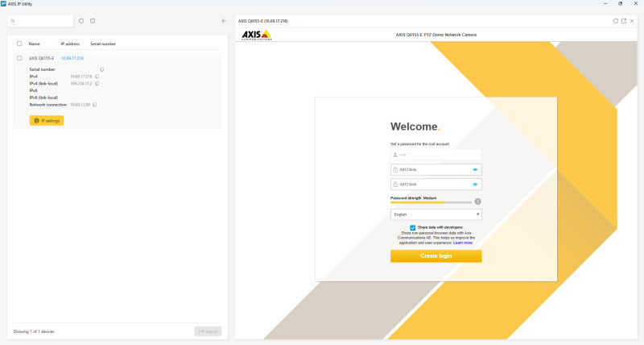Reload the camera web page
The width and height of the screenshot is (644, 345).
[x=616, y=21]
